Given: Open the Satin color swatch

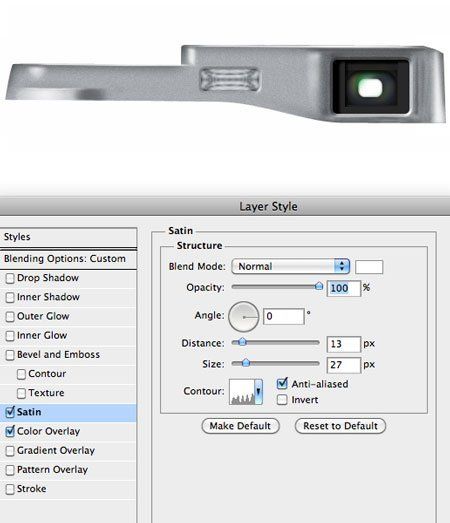Looking at the screenshot, I should pos(369,267).
